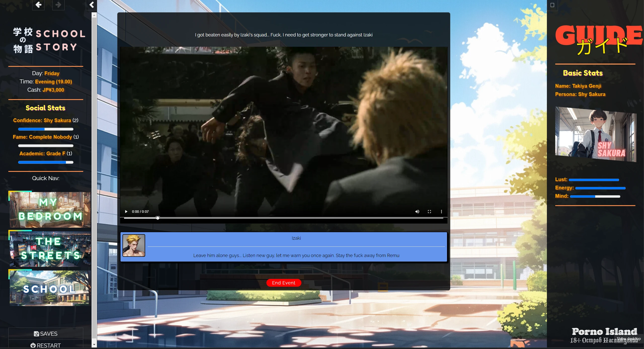The width and height of the screenshot is (644, 349).
Task: Open video more options menu
Action: point(441,212)
